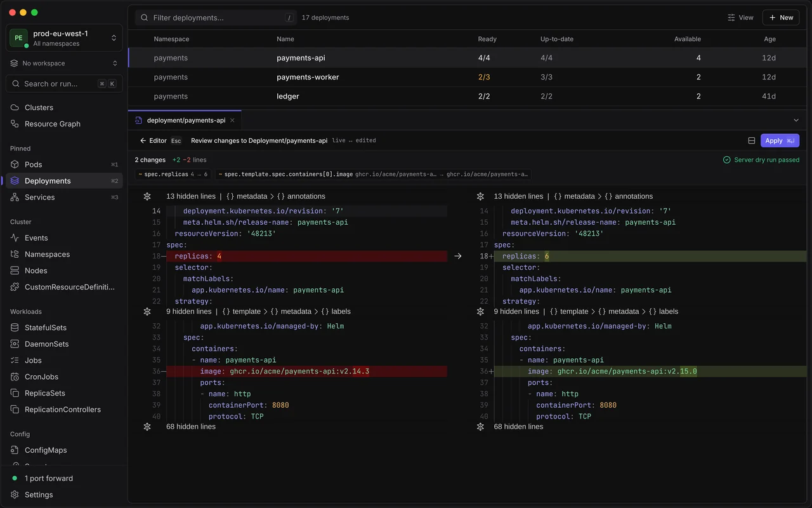Open the Clusters view icon in sidebar
Screen dimensions: 812x508
coord(15,107)
